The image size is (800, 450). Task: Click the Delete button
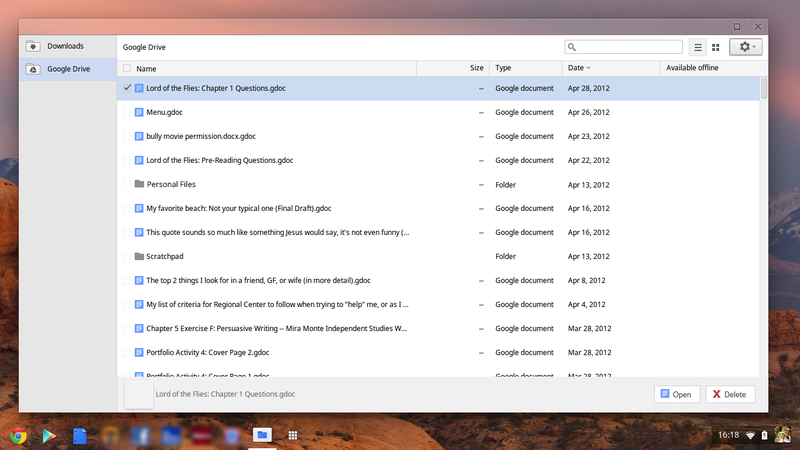[x=730, y=394]
